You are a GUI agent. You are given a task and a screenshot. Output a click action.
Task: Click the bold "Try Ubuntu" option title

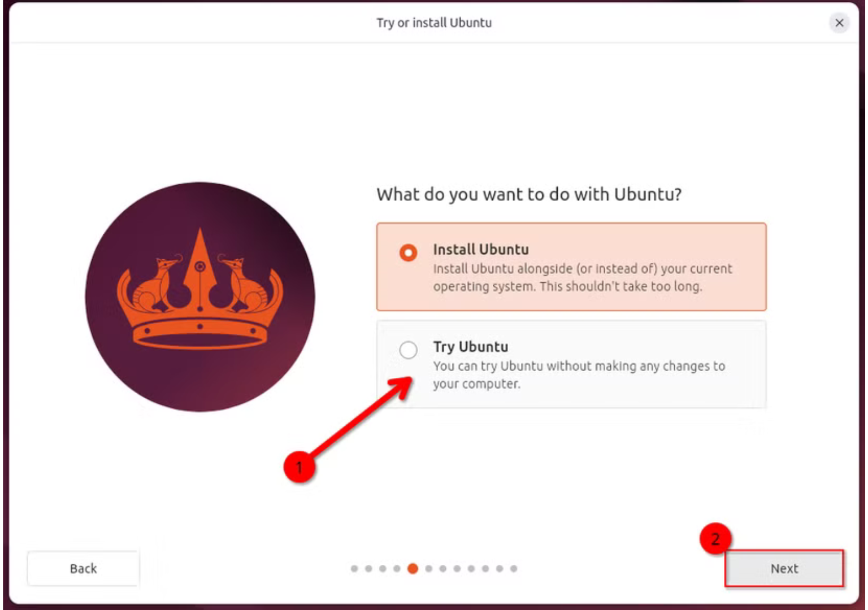[471, 346]
